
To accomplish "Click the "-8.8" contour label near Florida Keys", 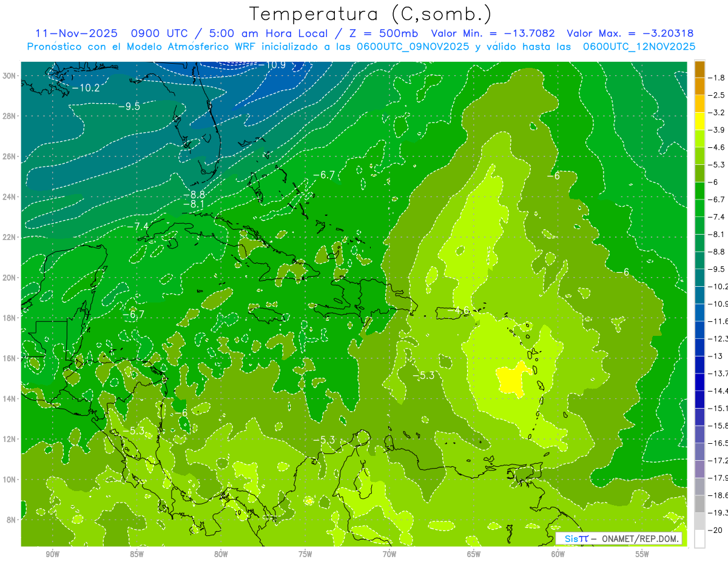I will click(194, 195).
